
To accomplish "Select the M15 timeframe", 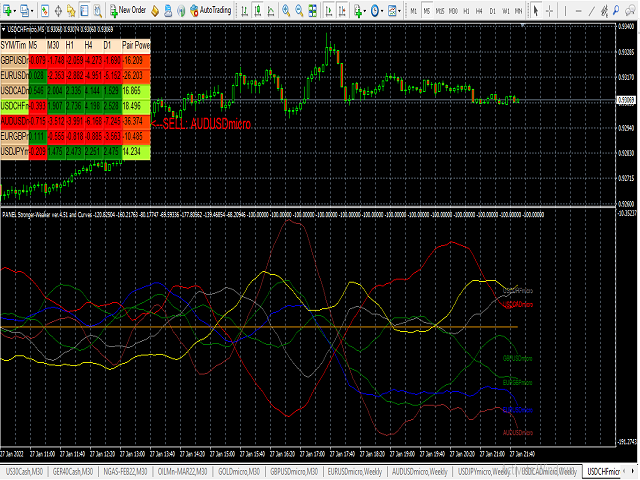I will (440, 11).
